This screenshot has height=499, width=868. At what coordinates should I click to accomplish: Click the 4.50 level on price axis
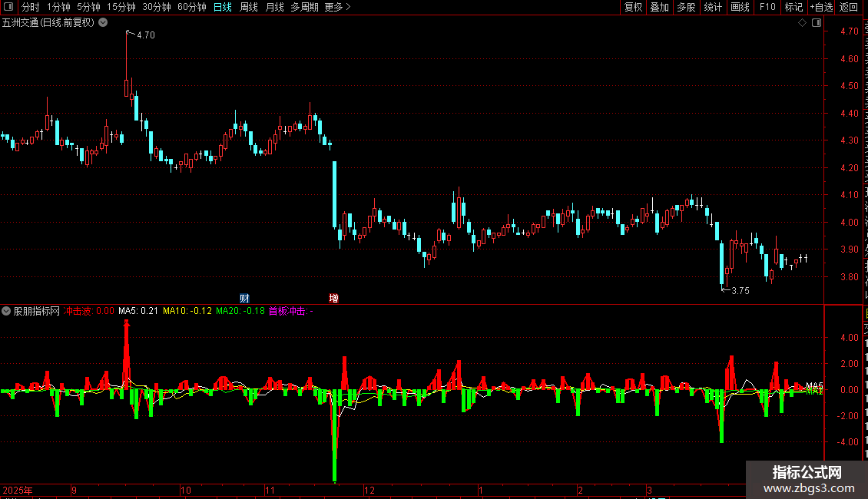click(x=849, y=86)
